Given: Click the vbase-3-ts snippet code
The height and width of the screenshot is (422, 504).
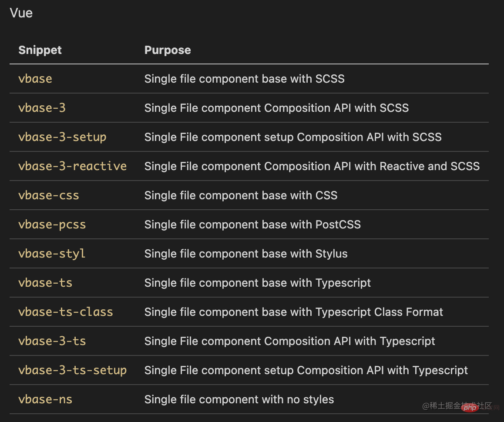Looking at the screenshot, I should point(52,341).
